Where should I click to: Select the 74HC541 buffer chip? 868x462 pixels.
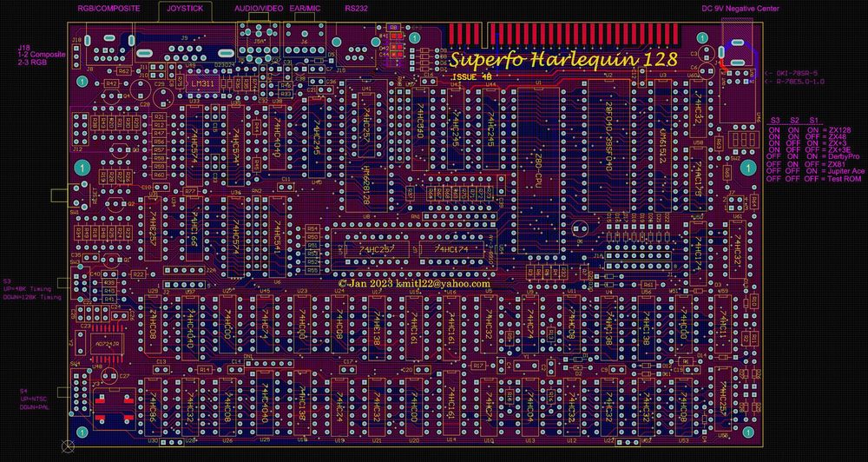[276, 236]
